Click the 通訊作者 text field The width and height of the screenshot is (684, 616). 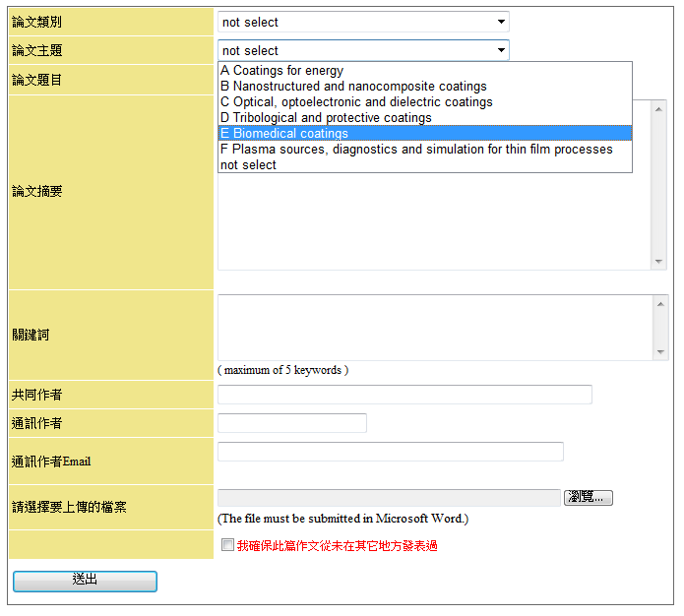[x=291, y=423]
